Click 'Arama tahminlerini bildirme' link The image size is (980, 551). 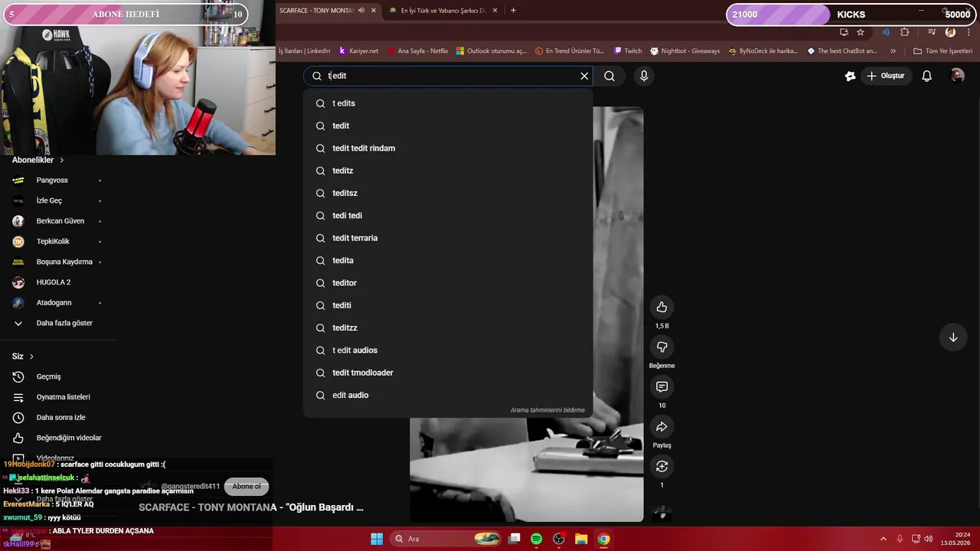click(547, 410)
